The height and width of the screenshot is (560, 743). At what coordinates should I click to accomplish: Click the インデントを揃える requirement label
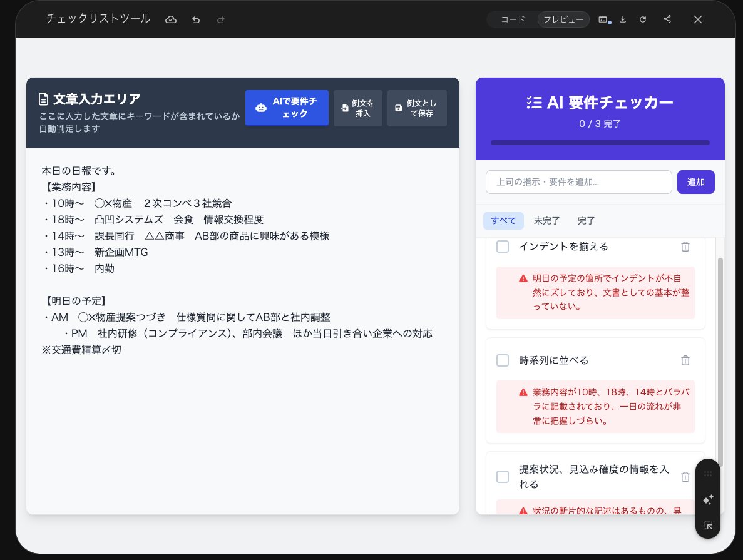click(x=563, y=247)
